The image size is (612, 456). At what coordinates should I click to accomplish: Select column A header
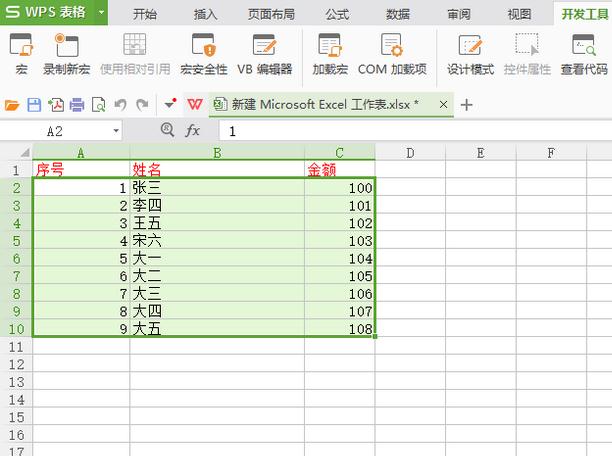tap(81, 153)
